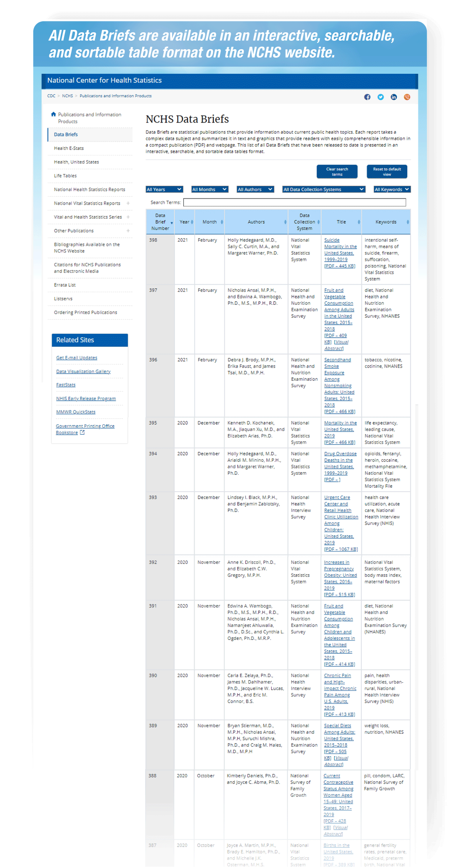This screenshot has height=868, width=461.
Task: Open NHIS Early Release Program link
Action: (x=86, y=399)
